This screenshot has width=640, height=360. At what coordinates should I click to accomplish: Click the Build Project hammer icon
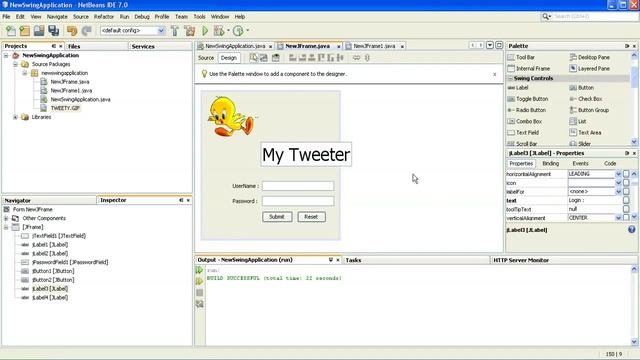coord(175,31)
